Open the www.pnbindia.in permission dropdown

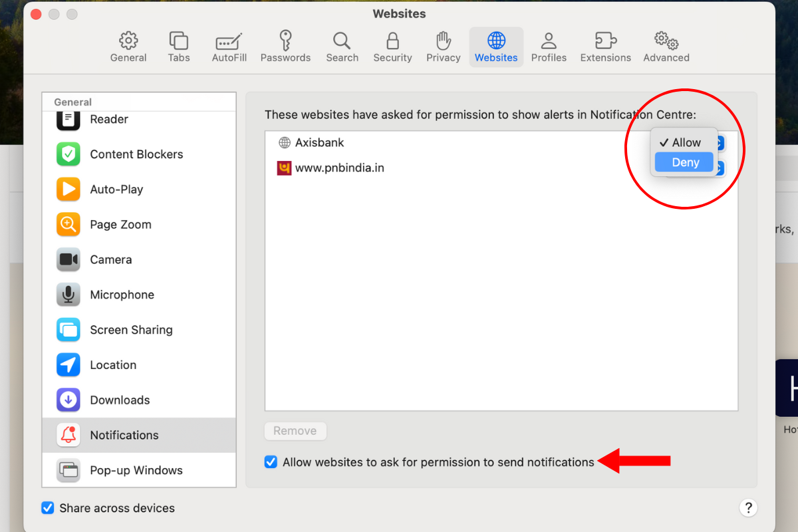pyautogui.click(x=720, y=169)
